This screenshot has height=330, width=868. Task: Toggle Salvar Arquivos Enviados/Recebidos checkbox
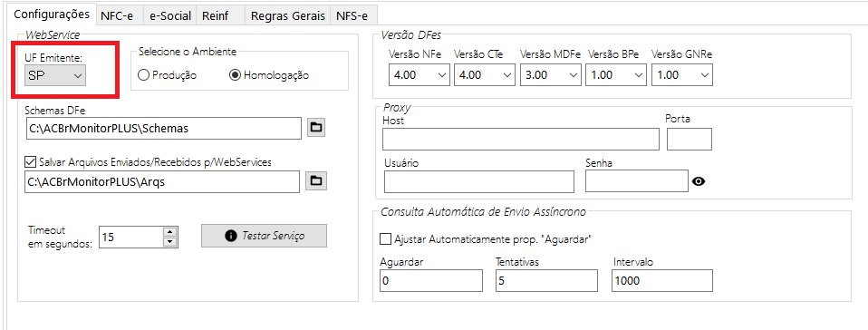tap(30, 162)
